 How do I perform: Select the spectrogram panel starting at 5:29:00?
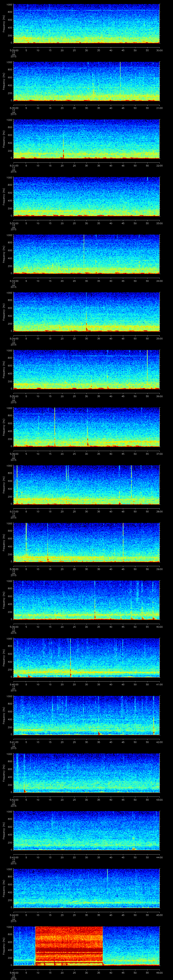click(87, 24)
